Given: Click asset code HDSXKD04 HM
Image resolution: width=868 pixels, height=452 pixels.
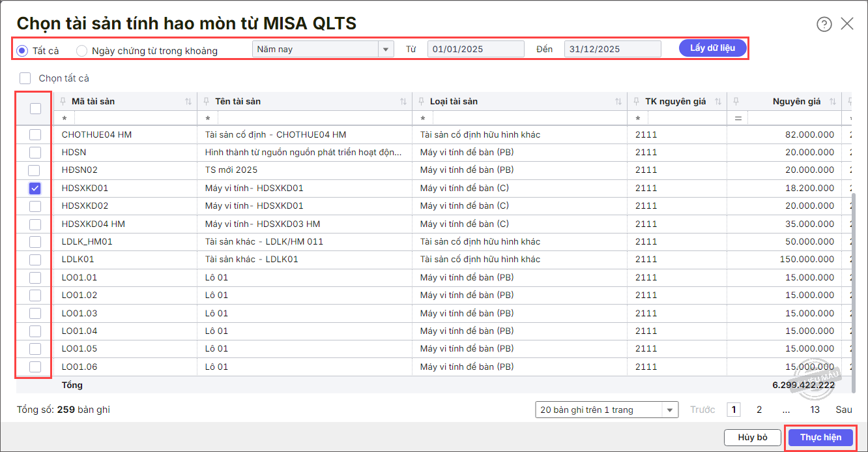Looking at the screenshot, I should [x=93, y=224].
